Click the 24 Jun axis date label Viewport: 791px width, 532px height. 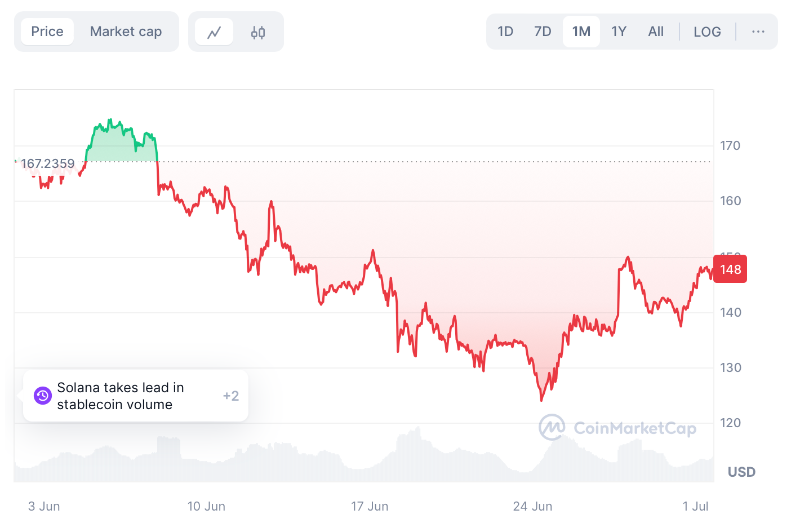[532, 506]
